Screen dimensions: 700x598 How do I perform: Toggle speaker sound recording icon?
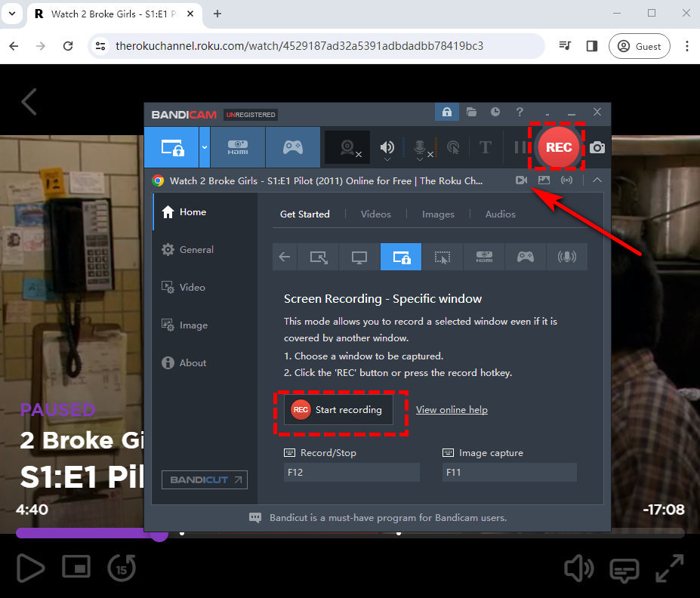tap(387, 148)
